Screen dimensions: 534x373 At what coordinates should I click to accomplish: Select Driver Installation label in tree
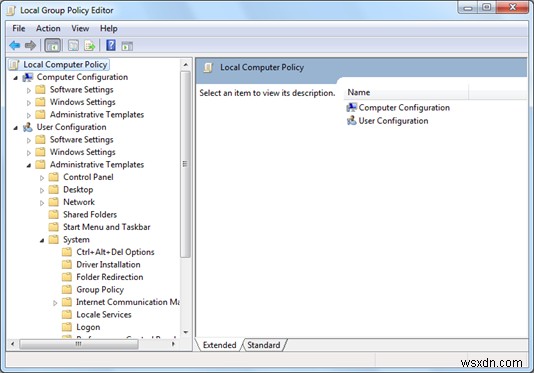click(108, 265)
